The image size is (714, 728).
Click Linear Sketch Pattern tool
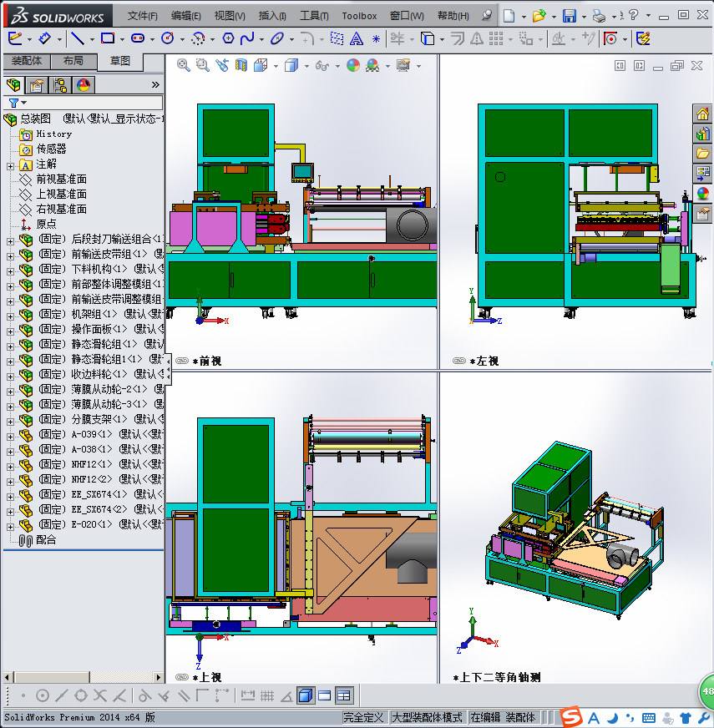(x=496, y=38)
